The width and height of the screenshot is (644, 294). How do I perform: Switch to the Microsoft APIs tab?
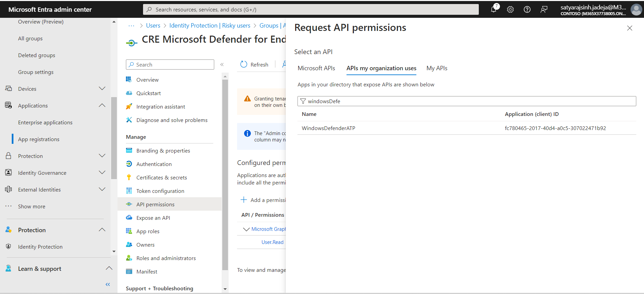[x=316, y=68]
